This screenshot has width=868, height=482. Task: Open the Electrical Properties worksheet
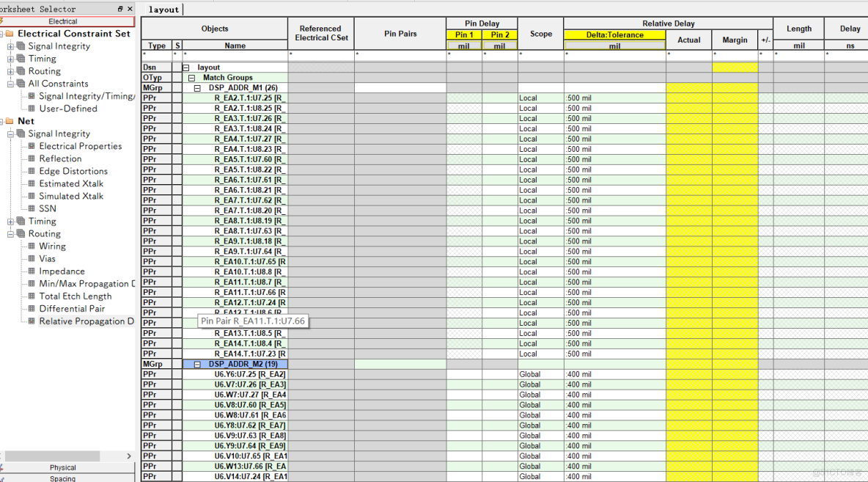80,146
